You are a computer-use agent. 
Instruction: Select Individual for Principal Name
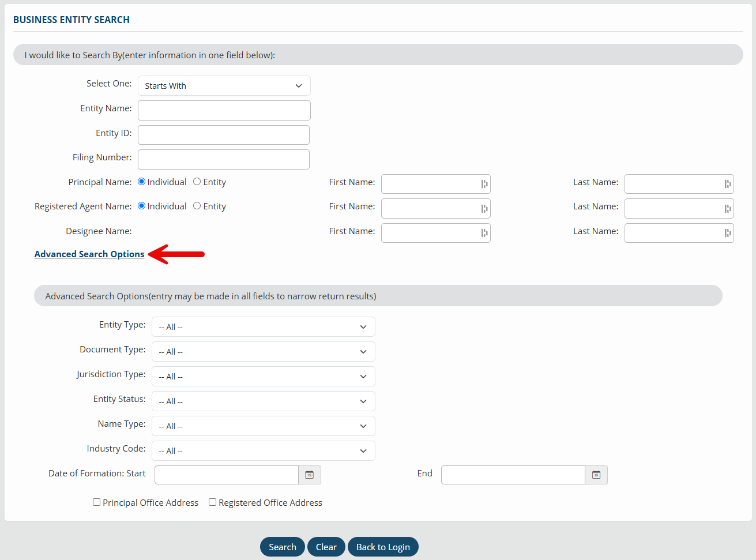[x=142, y=182]
